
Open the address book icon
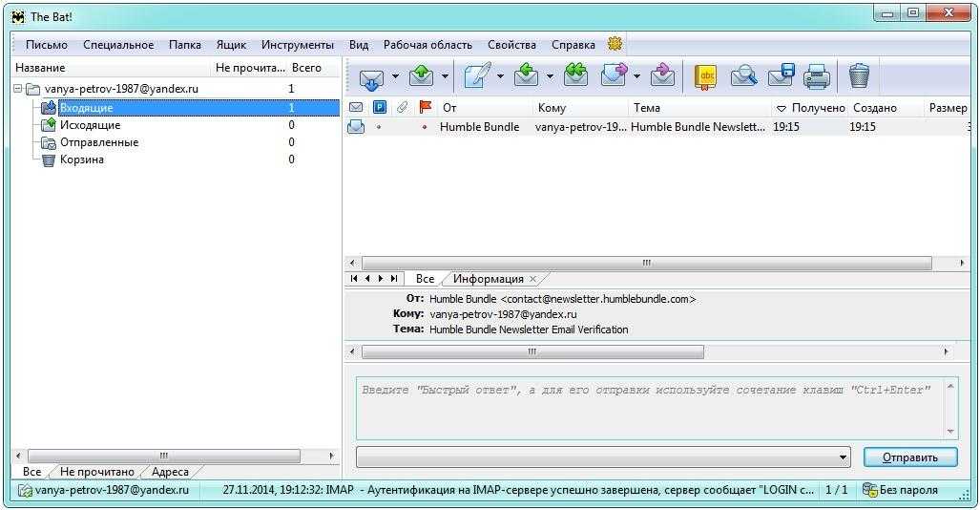point(705,75)
